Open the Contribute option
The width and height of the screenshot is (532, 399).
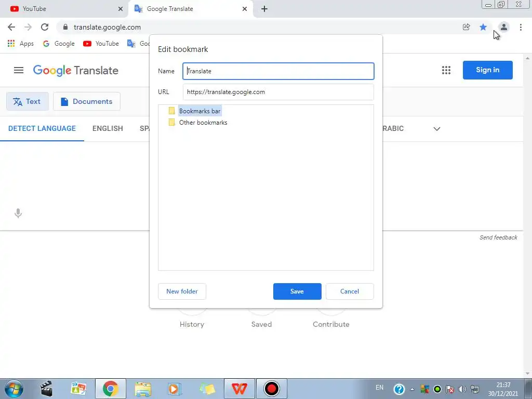coord(331,324)
